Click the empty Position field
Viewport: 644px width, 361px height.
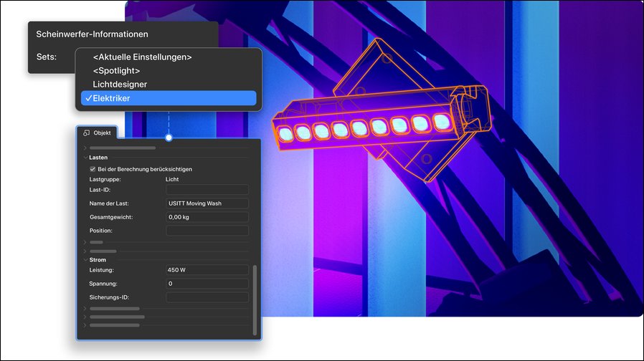207,231
